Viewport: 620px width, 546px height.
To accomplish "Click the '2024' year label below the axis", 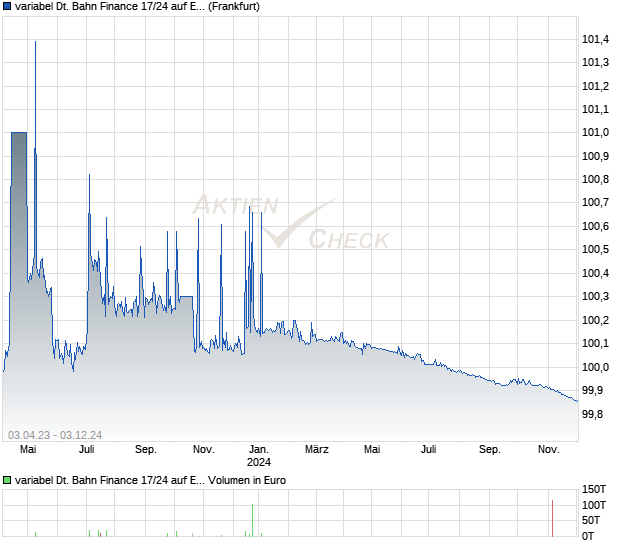I will pyautogui.click(x=259, y=462).
